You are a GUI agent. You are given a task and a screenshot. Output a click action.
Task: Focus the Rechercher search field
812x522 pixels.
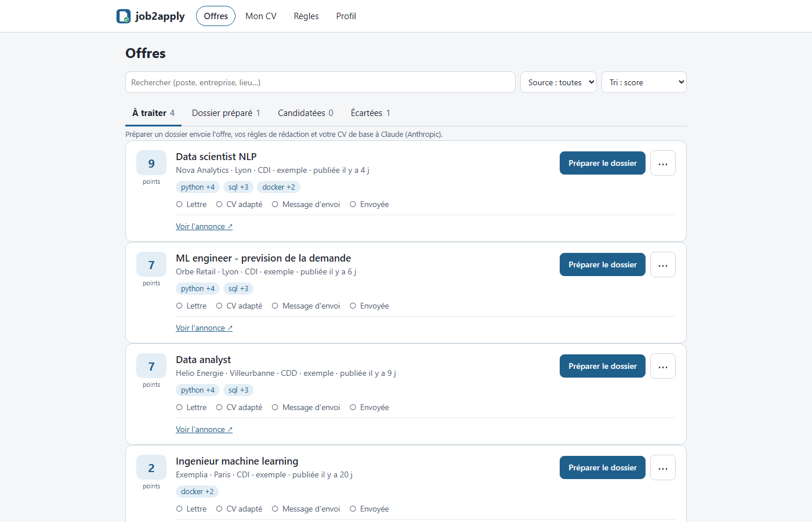point(320,82)
